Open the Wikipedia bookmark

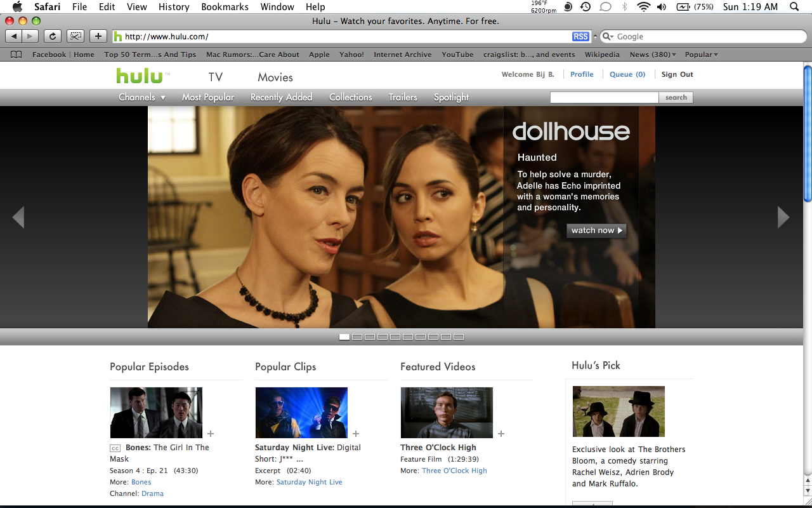602,55
